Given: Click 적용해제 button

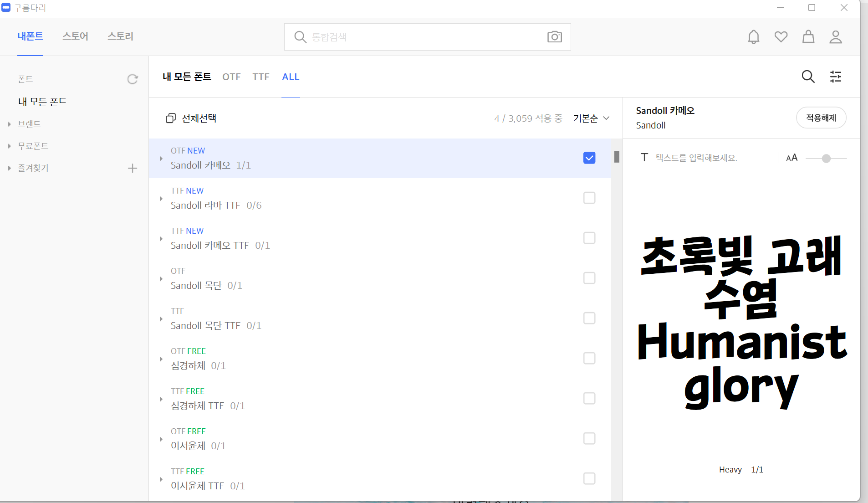Looking at the screenshot, I should click(x=821, y=118).
